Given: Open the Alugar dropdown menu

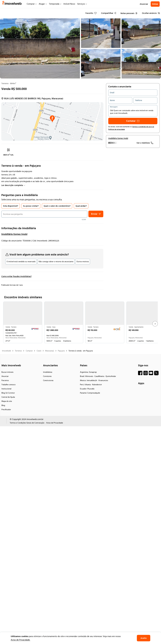Looking at the screenshot, I should point(43,4).
